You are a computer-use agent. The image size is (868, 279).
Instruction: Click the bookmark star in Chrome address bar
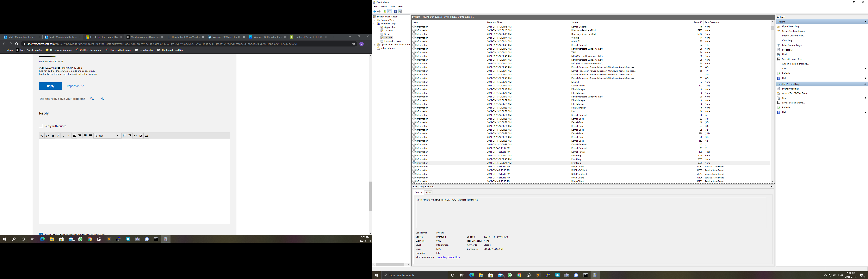[354, 44]
